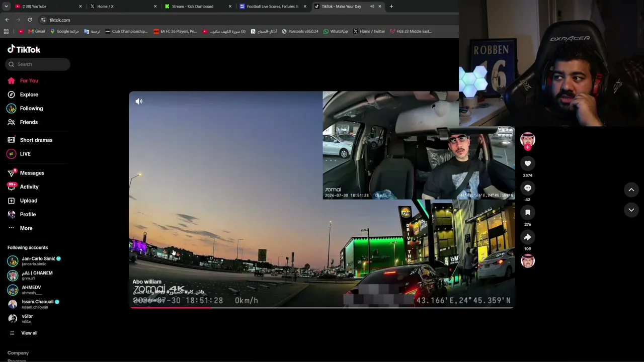Viewport: 644px width, 362px height.
Task: Open the Paletools v26.0.24 bookmark
Action: [300, 31]
